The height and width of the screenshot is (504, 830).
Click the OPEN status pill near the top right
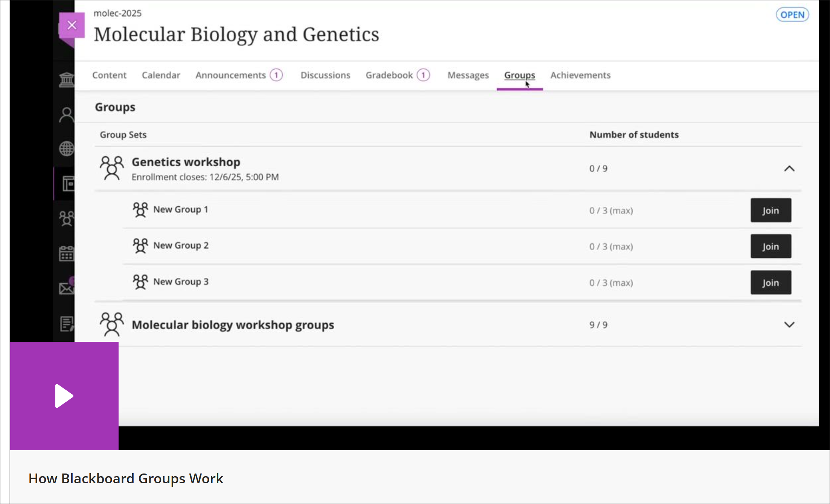(792, 15)
